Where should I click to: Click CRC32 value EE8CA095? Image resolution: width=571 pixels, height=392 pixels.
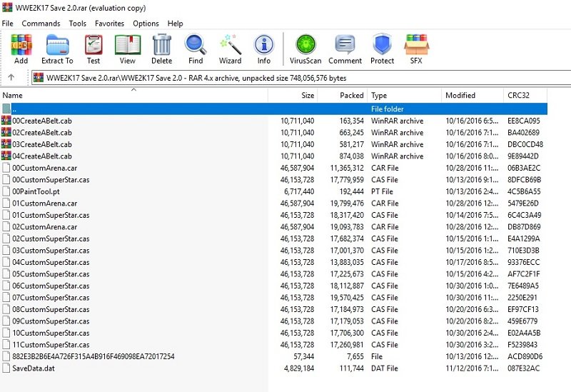tap(524, 121)
